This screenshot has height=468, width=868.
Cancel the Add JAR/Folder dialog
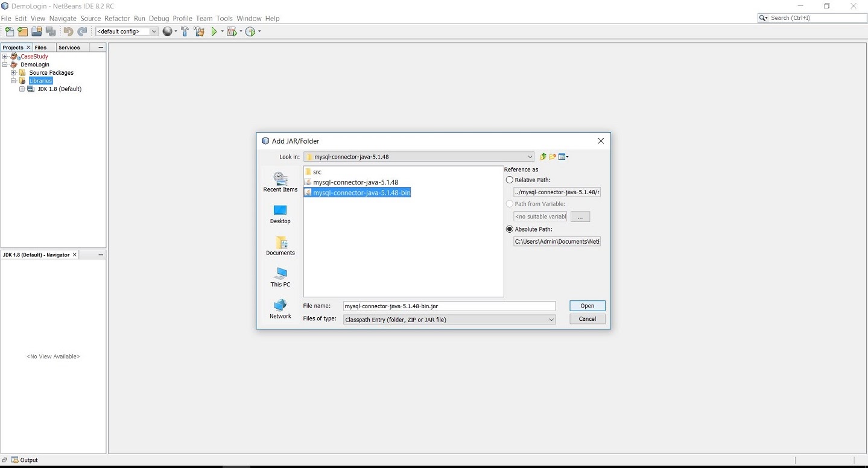(587, 319)
